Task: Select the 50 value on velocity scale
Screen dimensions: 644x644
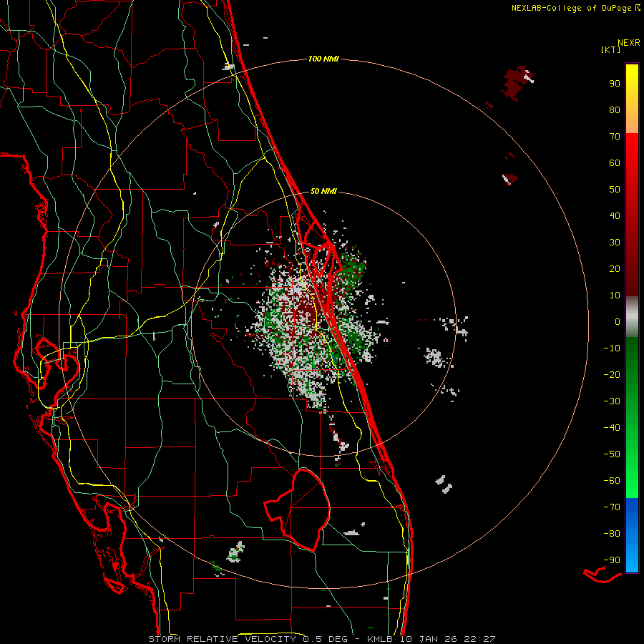Action: tap(615, 190)
